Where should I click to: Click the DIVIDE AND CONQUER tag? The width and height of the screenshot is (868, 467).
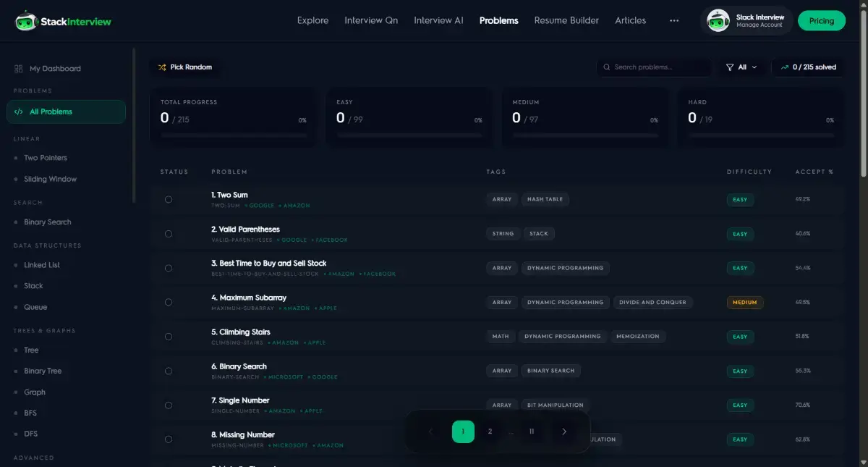(652, 303)
